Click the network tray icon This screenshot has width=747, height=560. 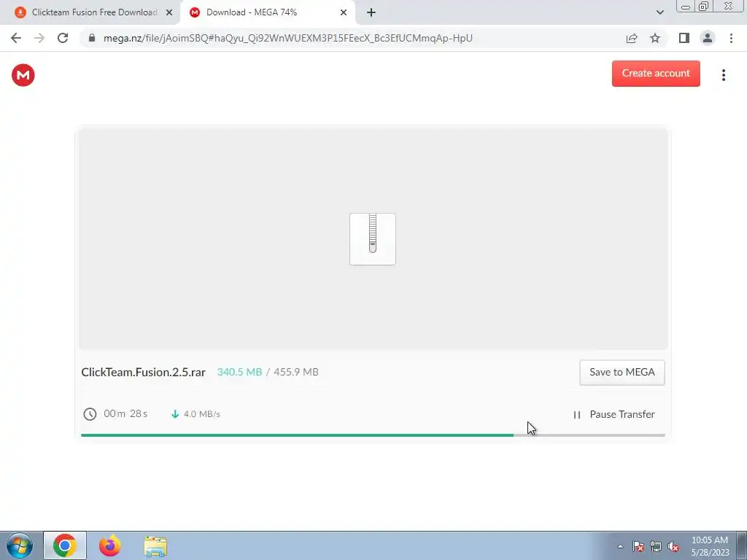pos(656,547)
